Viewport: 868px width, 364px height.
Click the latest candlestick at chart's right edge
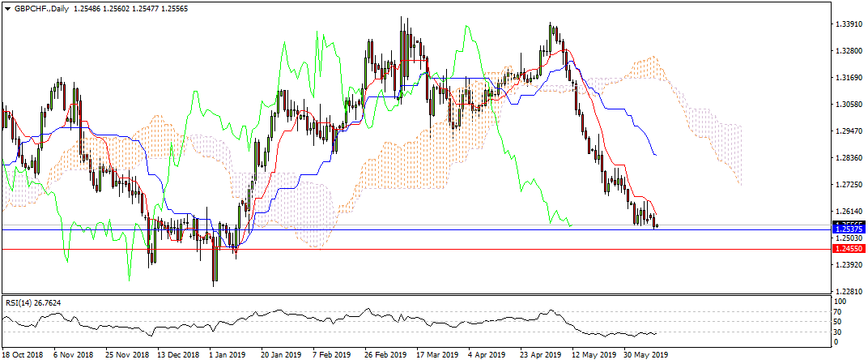tap(657, 225)
